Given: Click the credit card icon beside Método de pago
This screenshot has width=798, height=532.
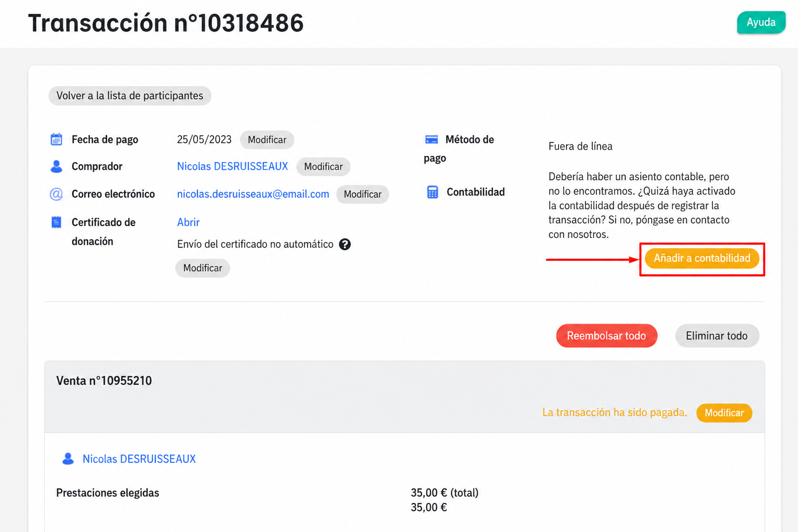Looking at the screenshot, I should [431, 139].
